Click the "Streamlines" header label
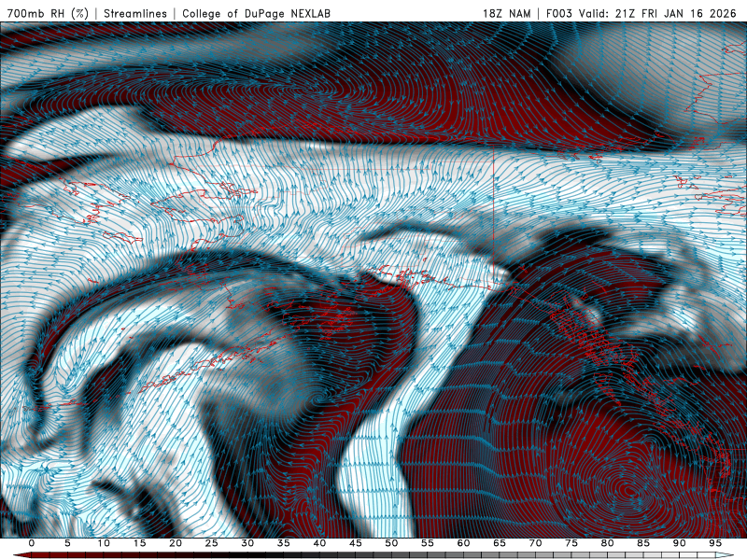Screen dimensions: 747x560 pos(135,14)
